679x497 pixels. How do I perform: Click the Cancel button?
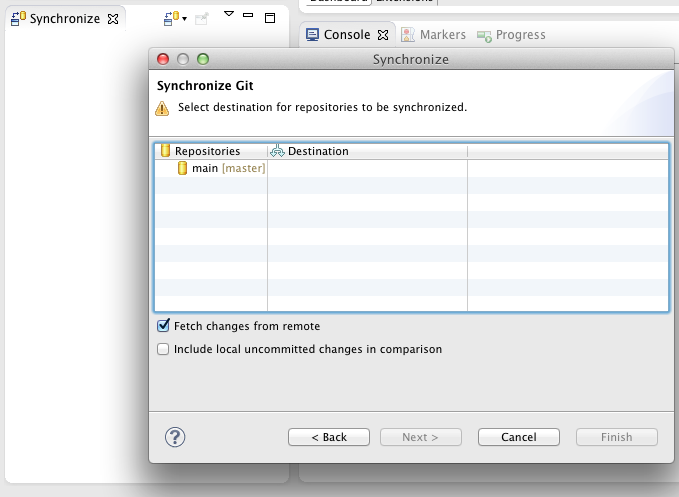[518, 437]
